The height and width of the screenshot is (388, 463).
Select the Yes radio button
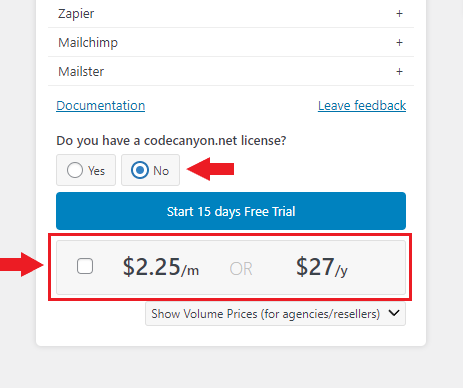coord(75,170)
